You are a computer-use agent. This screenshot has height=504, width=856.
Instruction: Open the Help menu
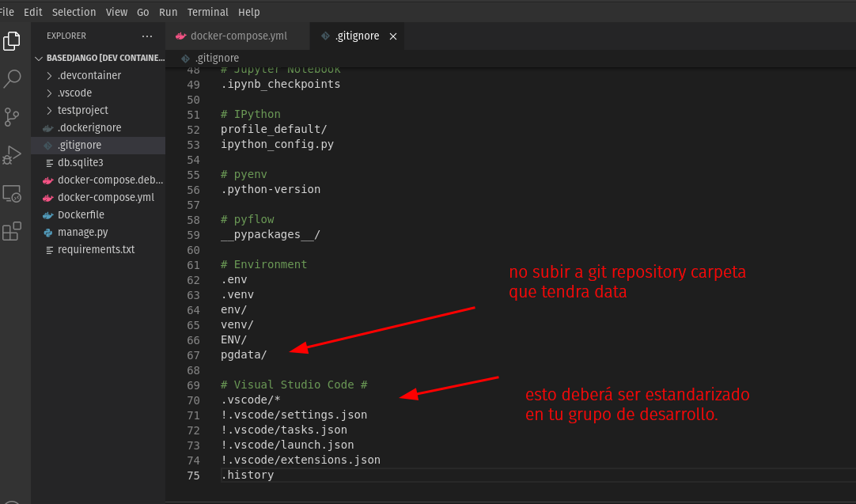pos(249,12)
